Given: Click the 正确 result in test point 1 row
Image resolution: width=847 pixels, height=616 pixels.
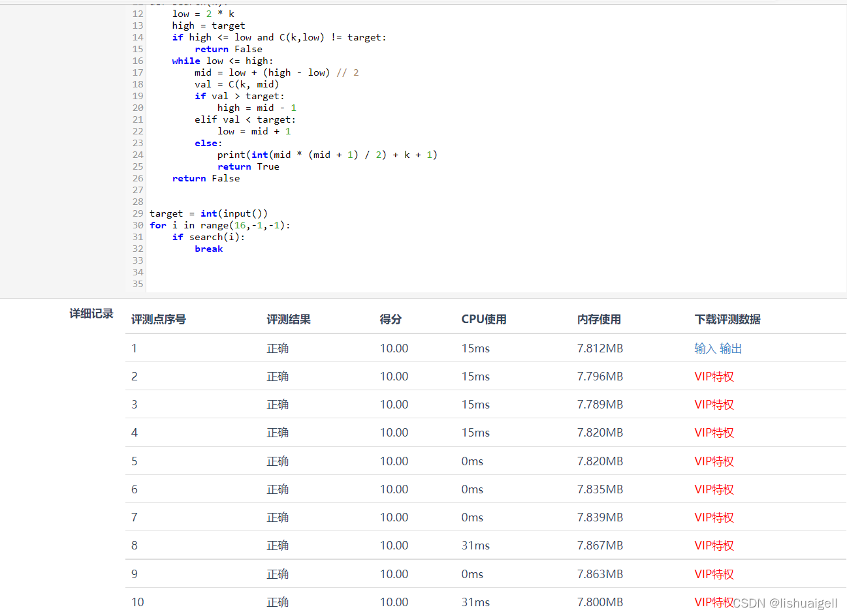Looking at the screenshot, I should [278, 348].
